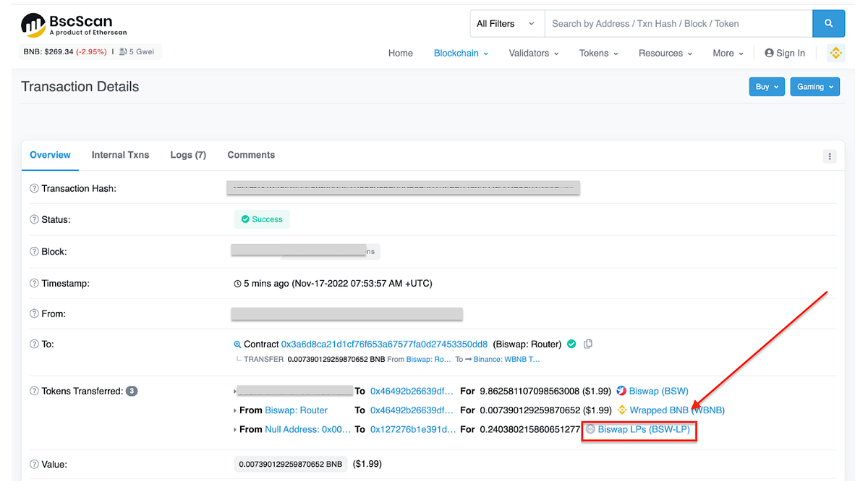
Task: Click the help icon next to Status
Action: (x=34, y=219)
